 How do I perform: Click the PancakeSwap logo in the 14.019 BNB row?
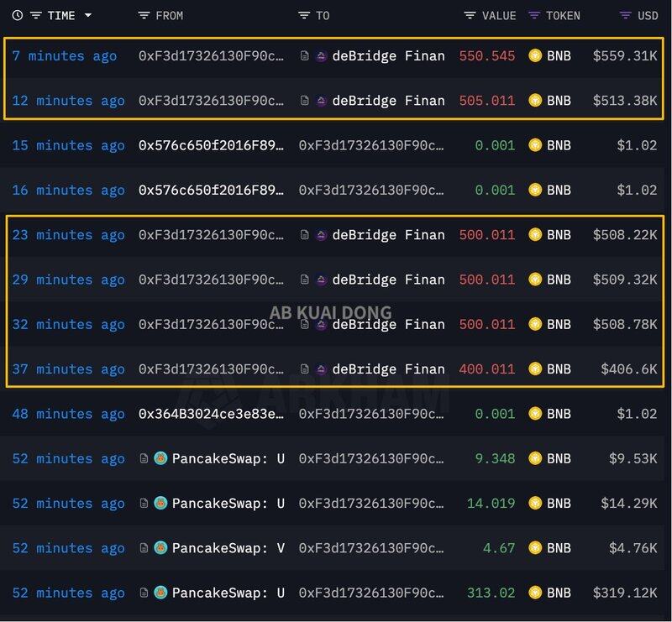pos(160,503)
